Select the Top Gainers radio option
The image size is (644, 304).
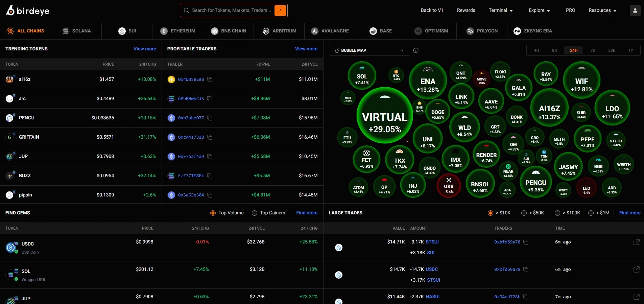click(255, 213)
